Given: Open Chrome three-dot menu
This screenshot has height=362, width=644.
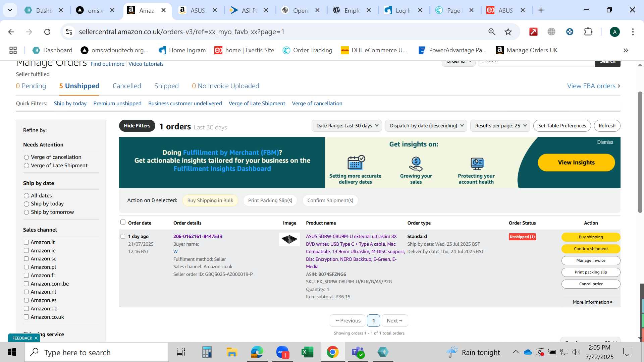Looking at the screenshot, I should coord(633,32).
